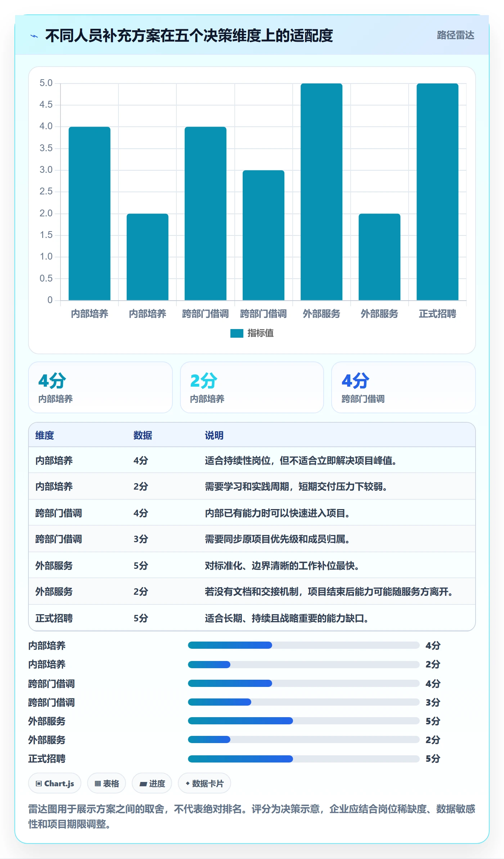Click the 跨部门借调 chart bar reaching 4.0
This screenshot has width=504, height=859.
(206, 213)
